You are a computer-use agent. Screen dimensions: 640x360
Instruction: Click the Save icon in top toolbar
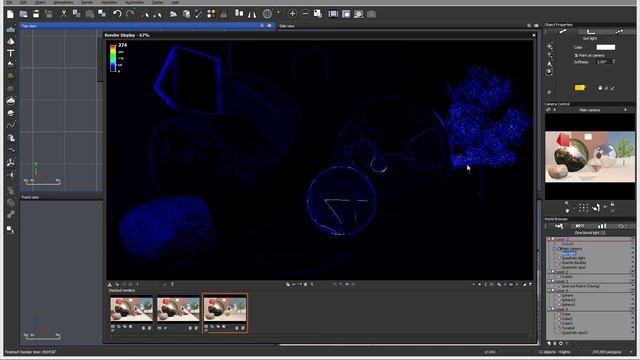coord(36,14)
